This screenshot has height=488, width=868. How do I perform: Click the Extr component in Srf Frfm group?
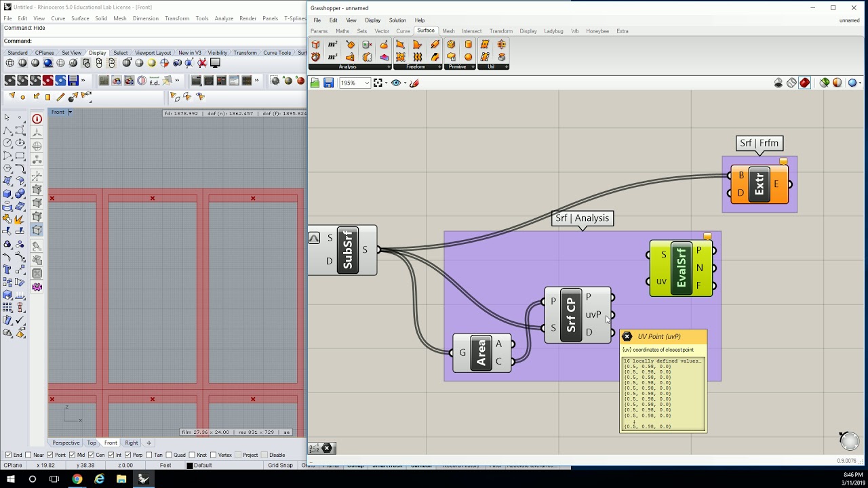pyautogui.click(x=759, y=184)
